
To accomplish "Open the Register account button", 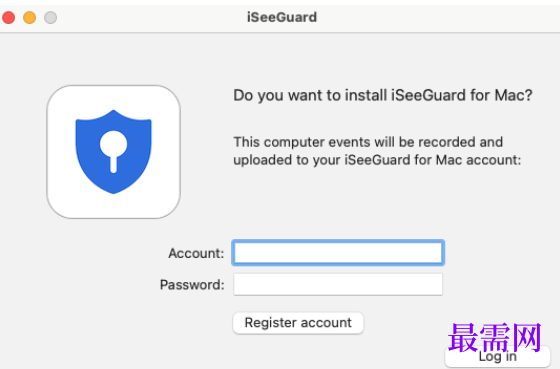I will 298,323.
